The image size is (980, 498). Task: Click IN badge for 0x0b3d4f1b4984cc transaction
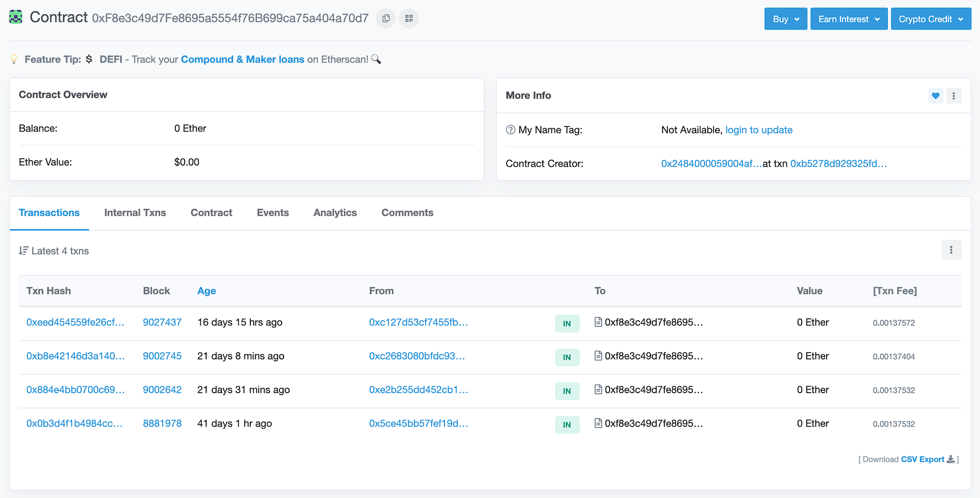[x=567, y=425]
